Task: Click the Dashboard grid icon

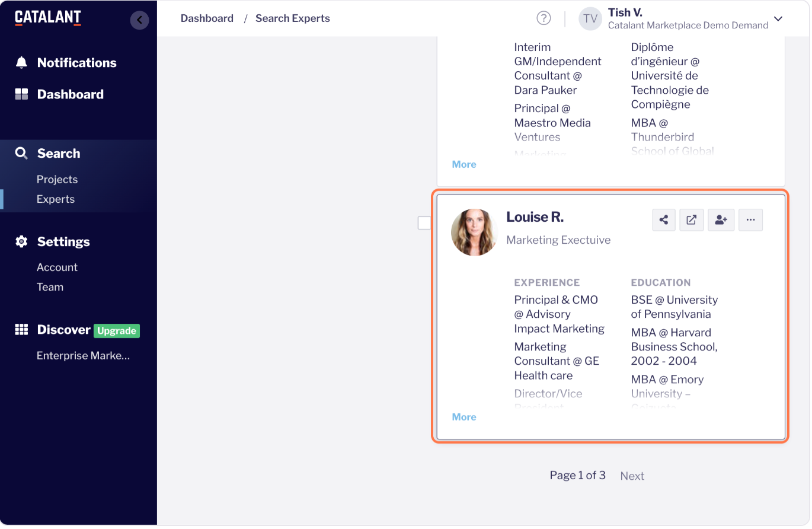Action: (21, 94)
